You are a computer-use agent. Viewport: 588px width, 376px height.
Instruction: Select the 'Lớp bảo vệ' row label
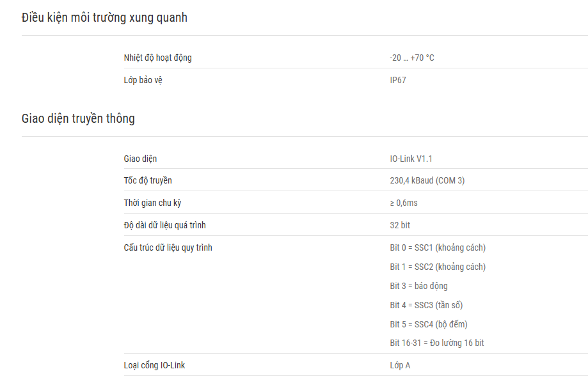(143, 80)
